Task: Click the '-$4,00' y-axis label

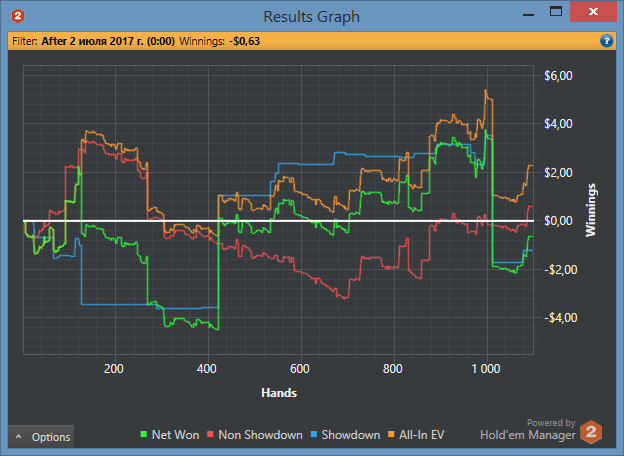Action: point(561,318)
